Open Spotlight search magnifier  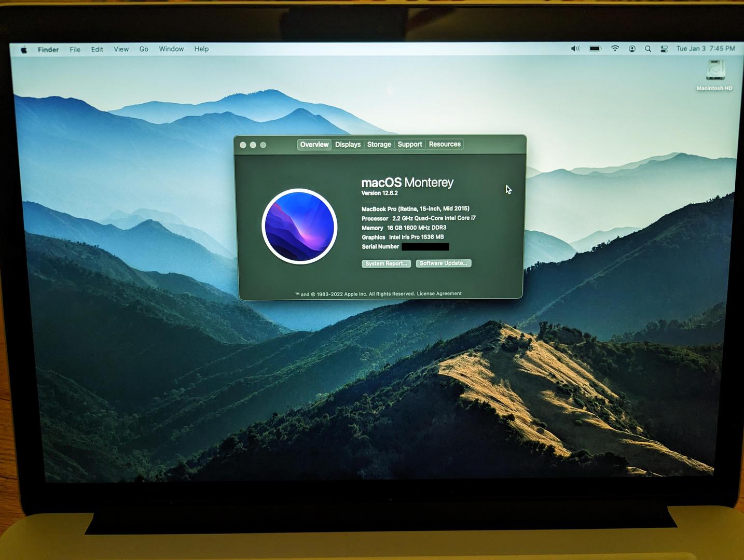click(x=648, y=49)
